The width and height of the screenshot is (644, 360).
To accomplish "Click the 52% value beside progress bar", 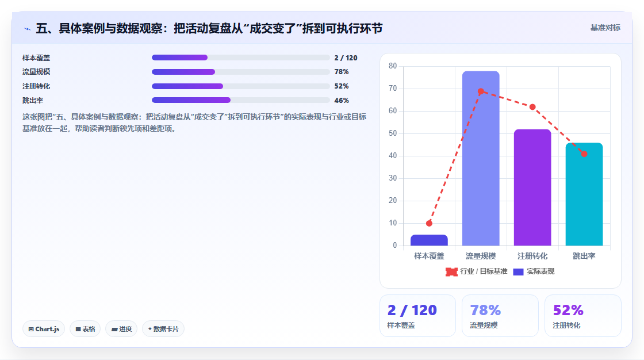I will point(342,86).
